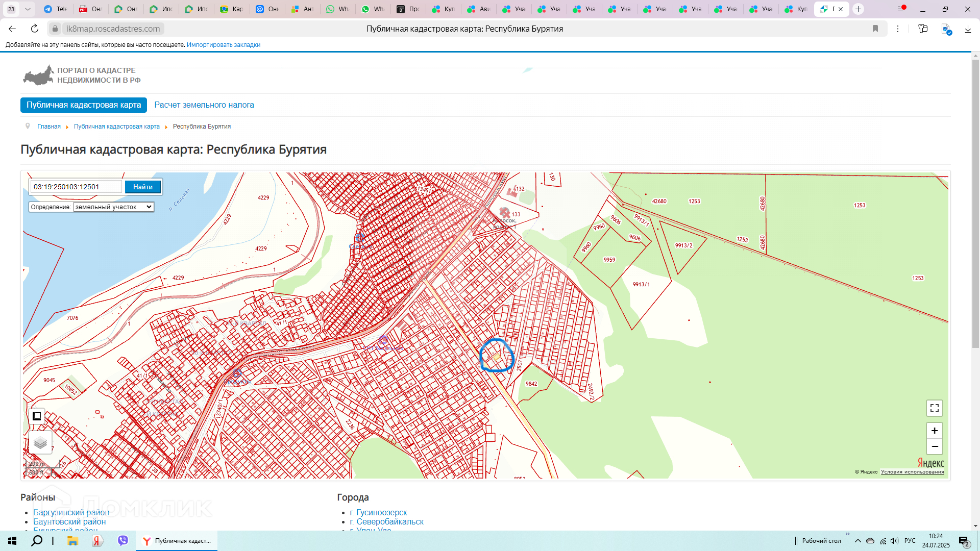Show hidden system tray icons chevron
The width and height of the screenshot is (980, 551).
[858, 541]
